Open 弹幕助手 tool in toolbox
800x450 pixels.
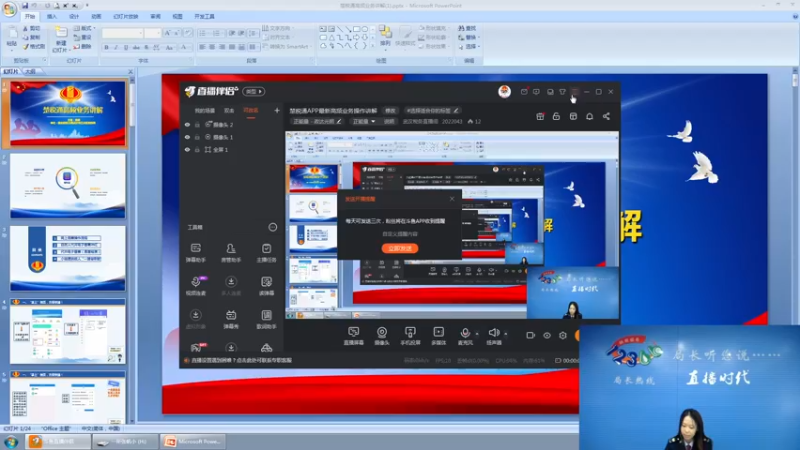[x=195, y=253]
